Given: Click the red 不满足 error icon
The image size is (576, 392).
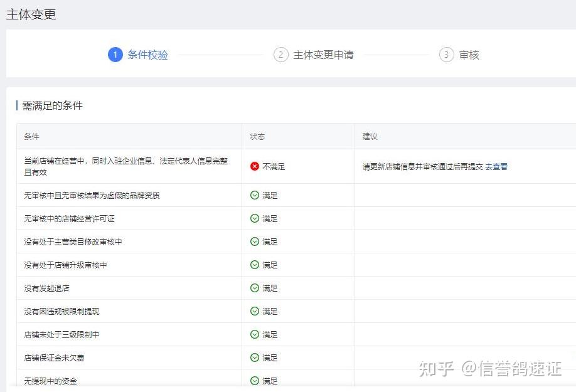Looking at the screenshot, I should tap(255, 167).
